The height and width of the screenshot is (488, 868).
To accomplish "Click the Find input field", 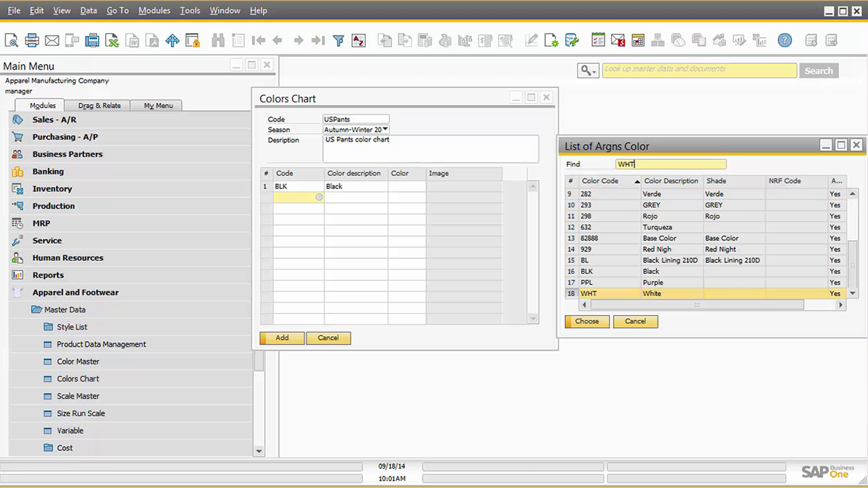I will [671, 164].
